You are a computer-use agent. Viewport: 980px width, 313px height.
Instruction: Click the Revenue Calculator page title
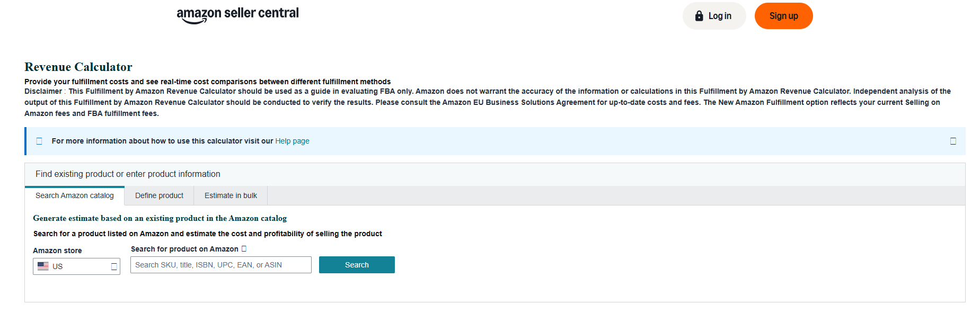pos(77,67)
